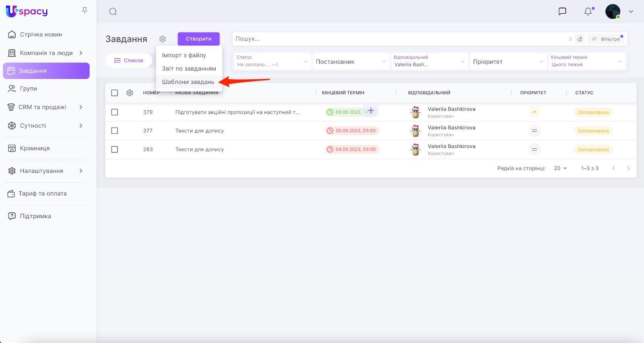
Task: Open the Фільтри button
Action: click(x=606, y=39)
